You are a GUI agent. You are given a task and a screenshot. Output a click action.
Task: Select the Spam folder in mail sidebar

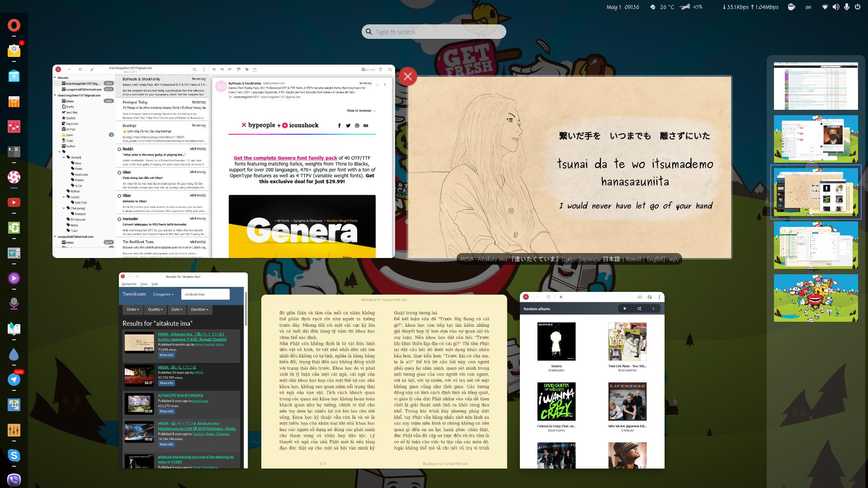[x=69, y=135]
